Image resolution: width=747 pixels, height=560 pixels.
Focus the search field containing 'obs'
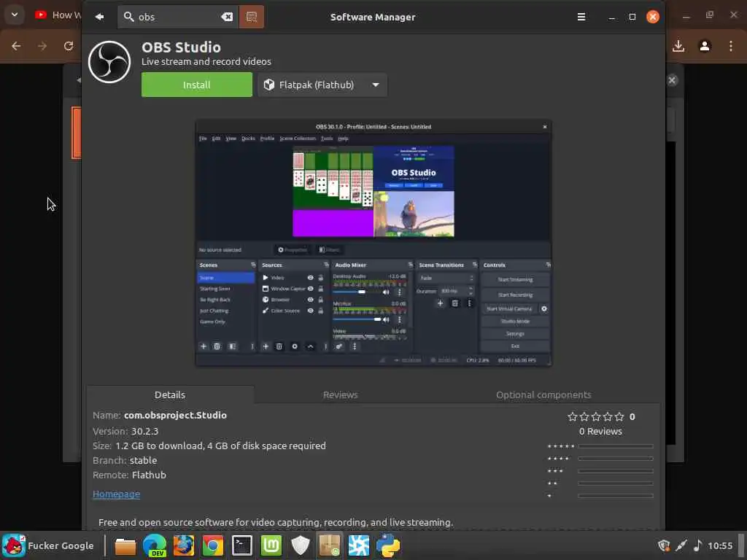[178, 17]
